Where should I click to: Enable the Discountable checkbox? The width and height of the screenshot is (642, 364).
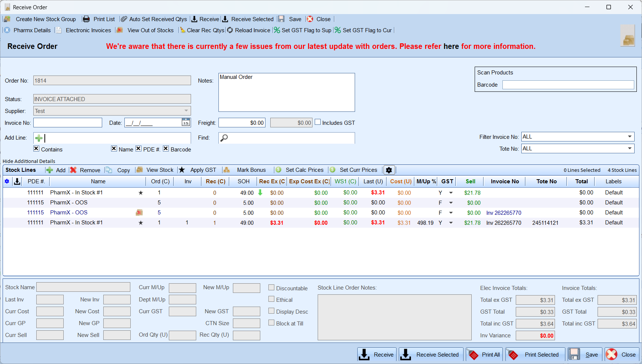271,288
